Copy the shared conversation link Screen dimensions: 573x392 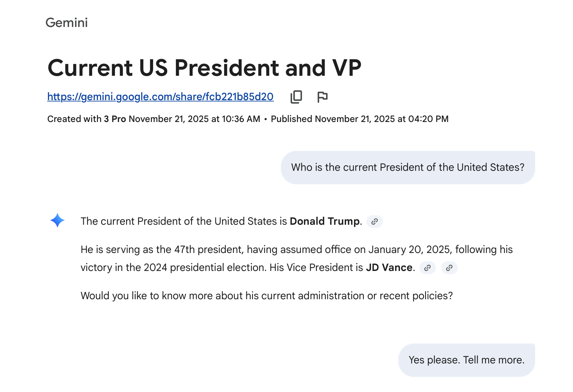296,97
